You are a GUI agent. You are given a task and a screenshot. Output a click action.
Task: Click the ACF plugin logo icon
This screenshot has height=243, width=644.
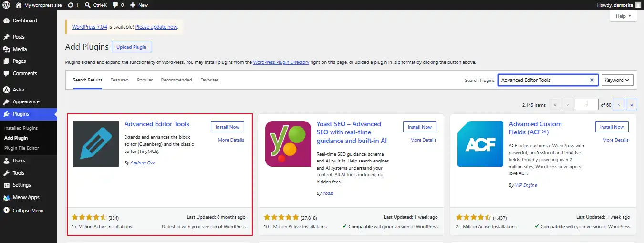(x=480, y=144)
